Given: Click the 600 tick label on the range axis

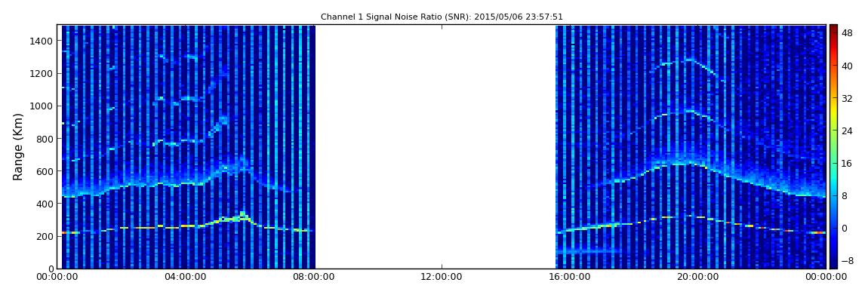Looking at the screenshot, I should (x=45, y=171).
